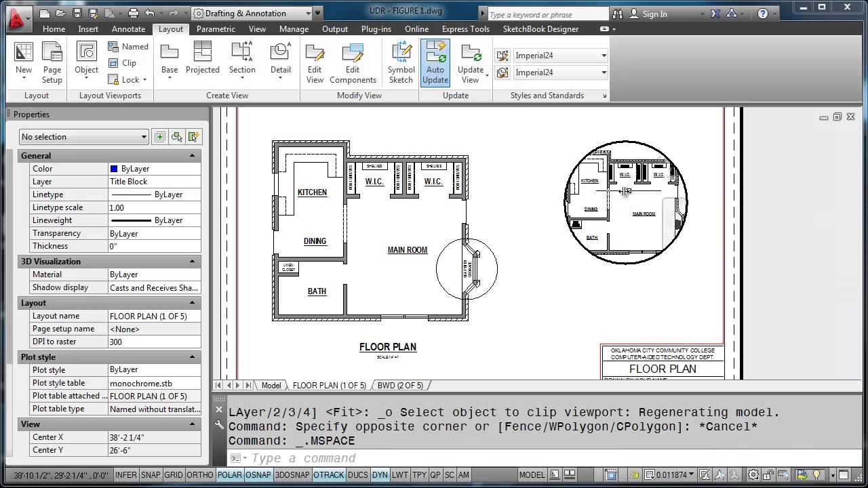Open the viewport scale 0.011874 dropdown

click(x=670, y=475)
